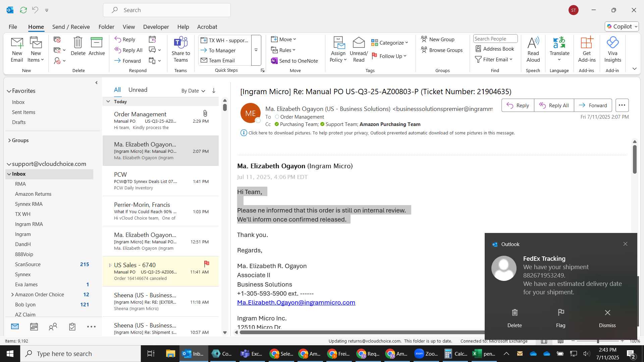Open the Follow Up dropdown

coord(389,56)
